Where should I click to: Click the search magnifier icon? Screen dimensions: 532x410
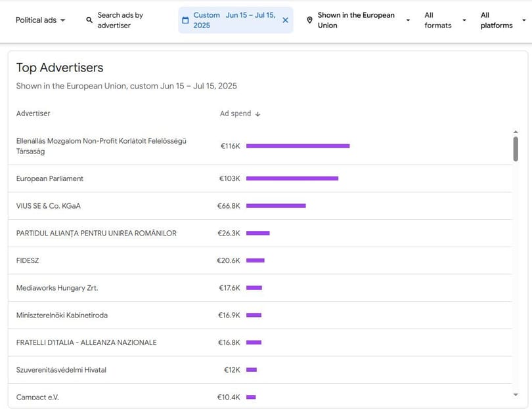(x=89, y=20)
